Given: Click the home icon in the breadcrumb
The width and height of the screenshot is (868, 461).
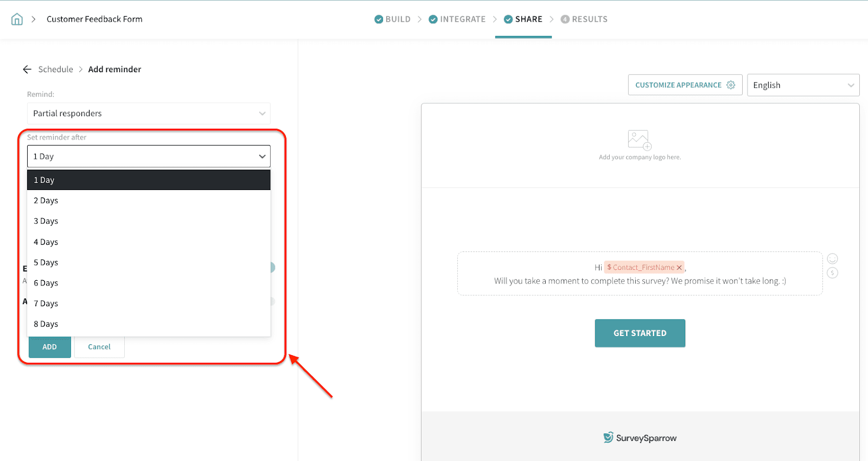Looking at the screenshot, I should click(x=17, y=20).
